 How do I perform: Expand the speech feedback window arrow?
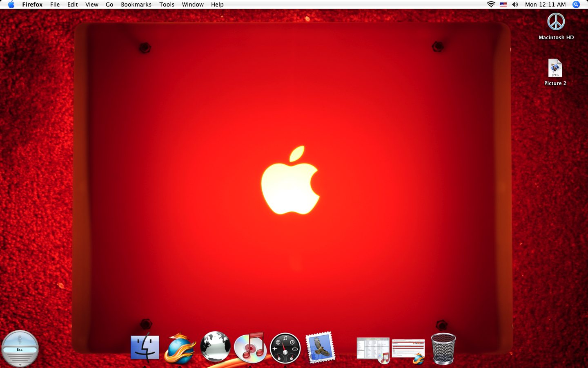tap(20, 364)
